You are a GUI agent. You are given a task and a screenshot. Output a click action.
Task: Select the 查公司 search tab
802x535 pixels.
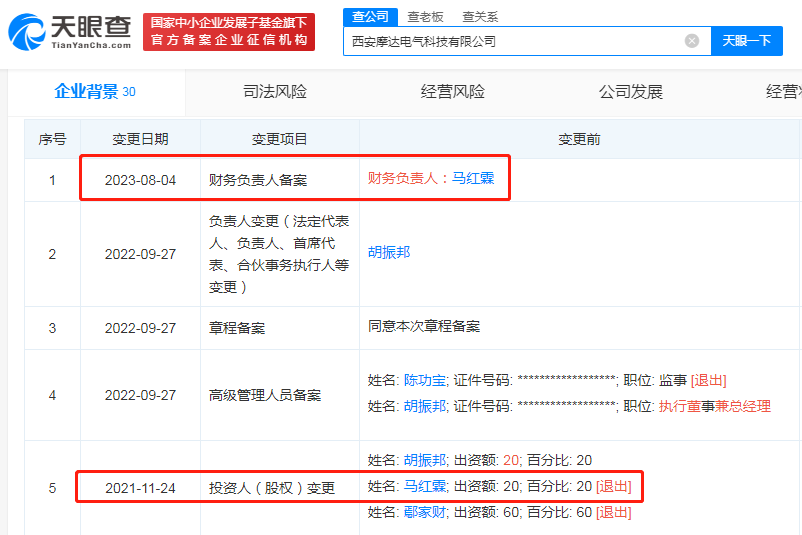coord(366,17)
